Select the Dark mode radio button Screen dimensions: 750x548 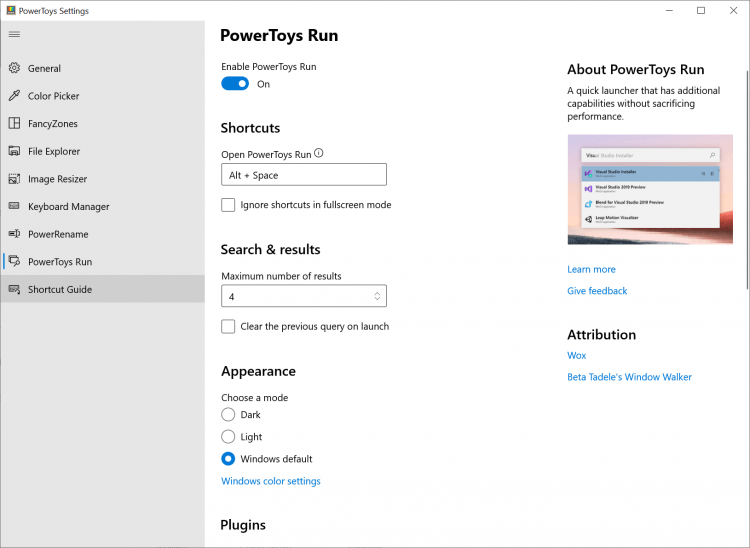click(228, 415)
